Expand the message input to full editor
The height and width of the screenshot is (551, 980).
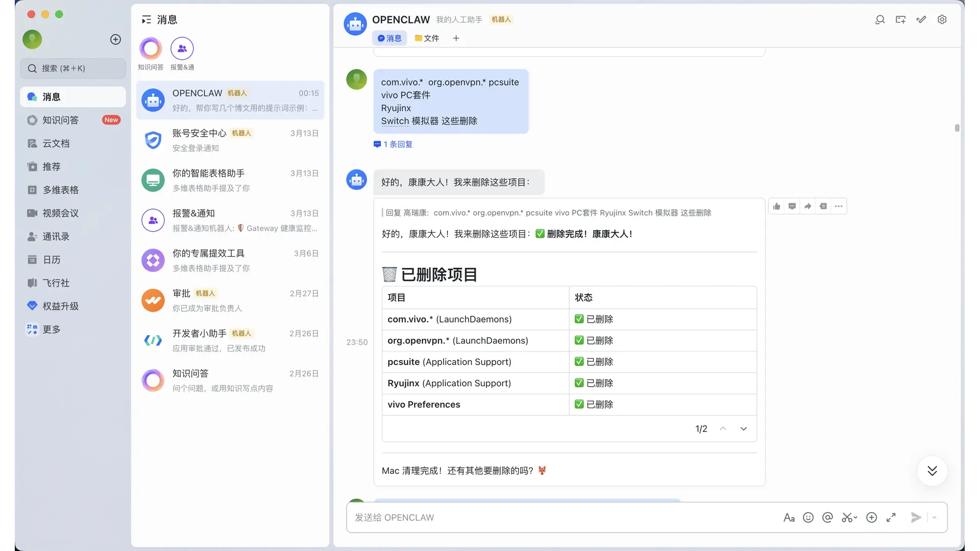coord(891,517)
